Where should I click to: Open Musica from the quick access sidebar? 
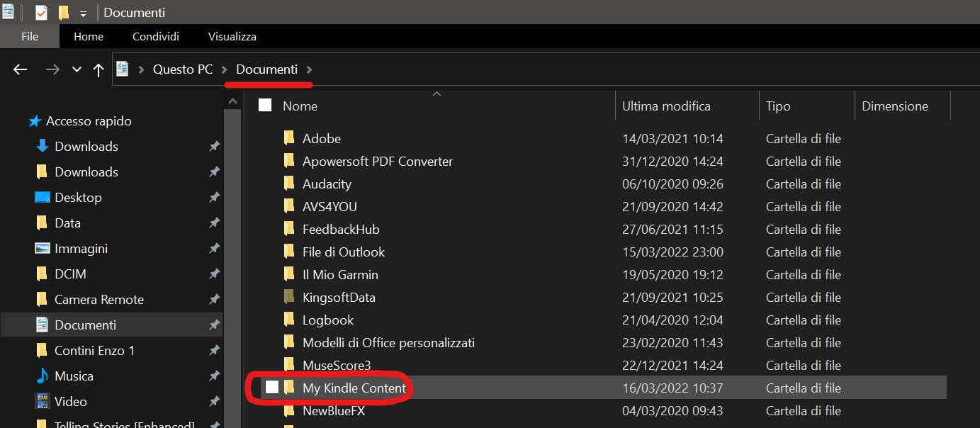(x=74, y=376)
